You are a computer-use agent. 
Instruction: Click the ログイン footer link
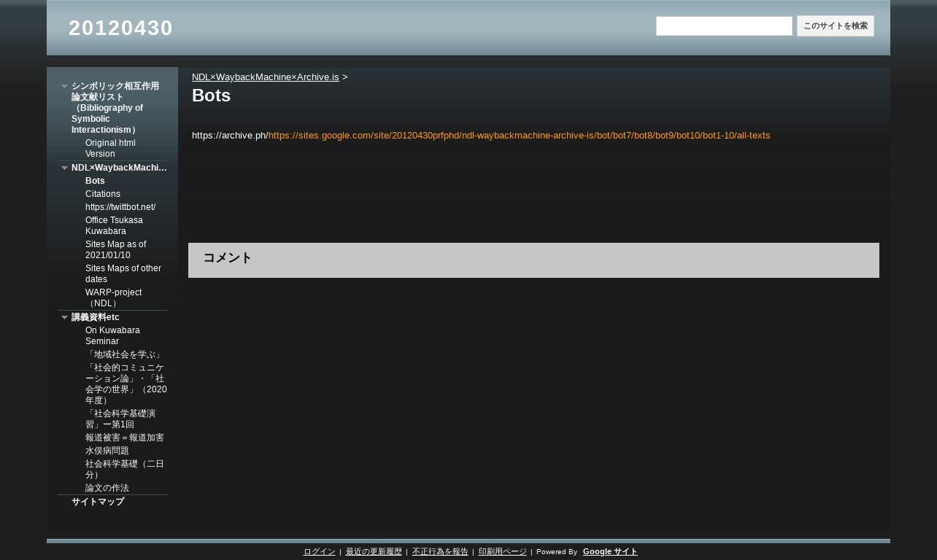tap(320, 552)
